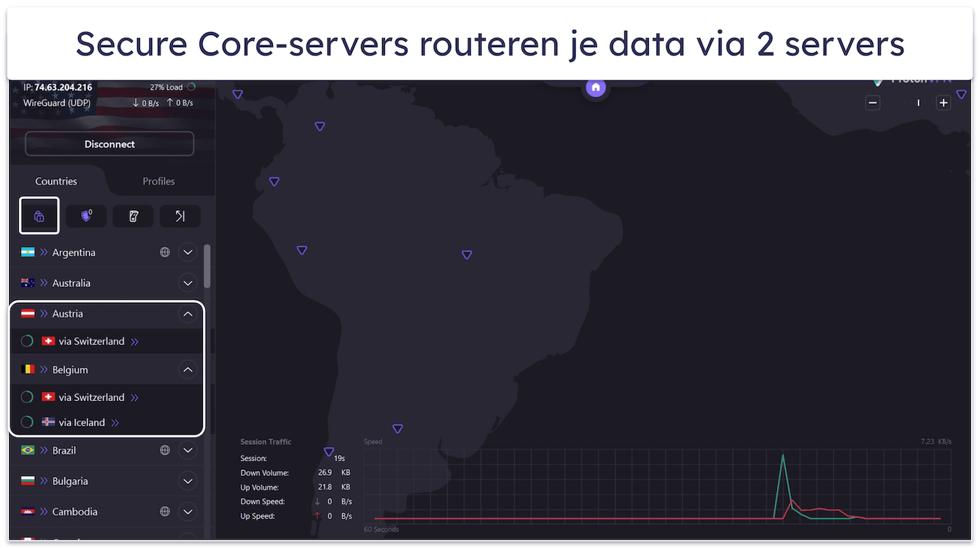Click the Argentina flag icon
The image size is (980, 548).
[x=28, y=252]
